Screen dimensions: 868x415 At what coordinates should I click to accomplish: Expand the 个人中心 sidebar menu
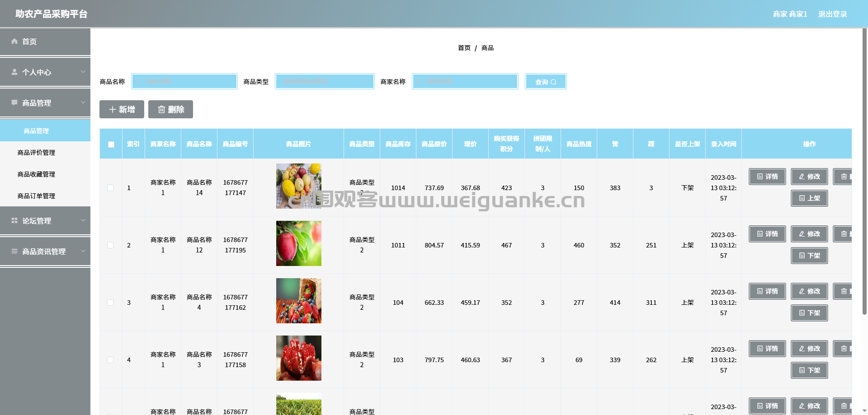point(45,72)
